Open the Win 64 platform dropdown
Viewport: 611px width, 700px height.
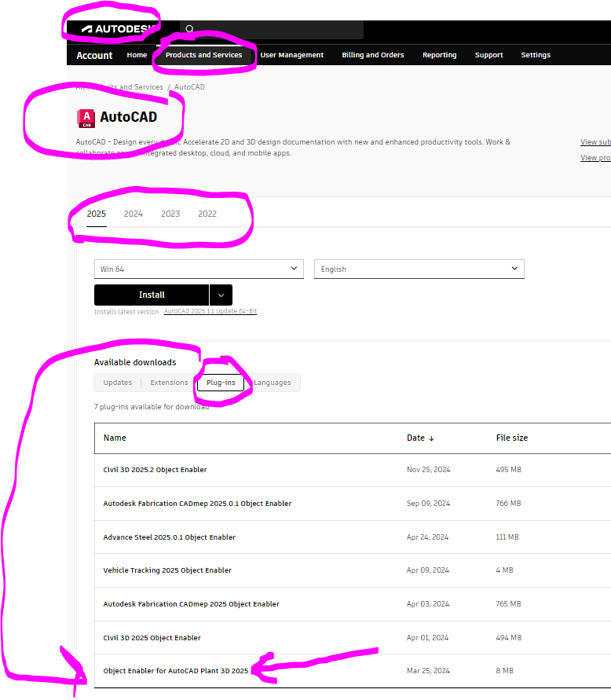(199, 269)
